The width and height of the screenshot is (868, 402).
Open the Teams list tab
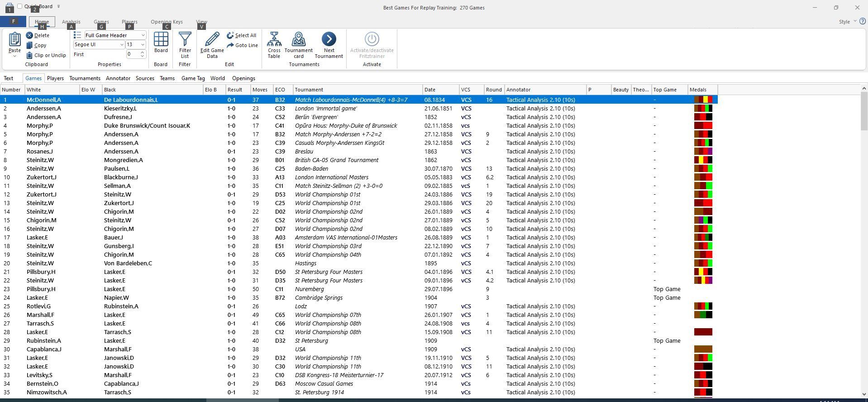[x=167, y=78]
